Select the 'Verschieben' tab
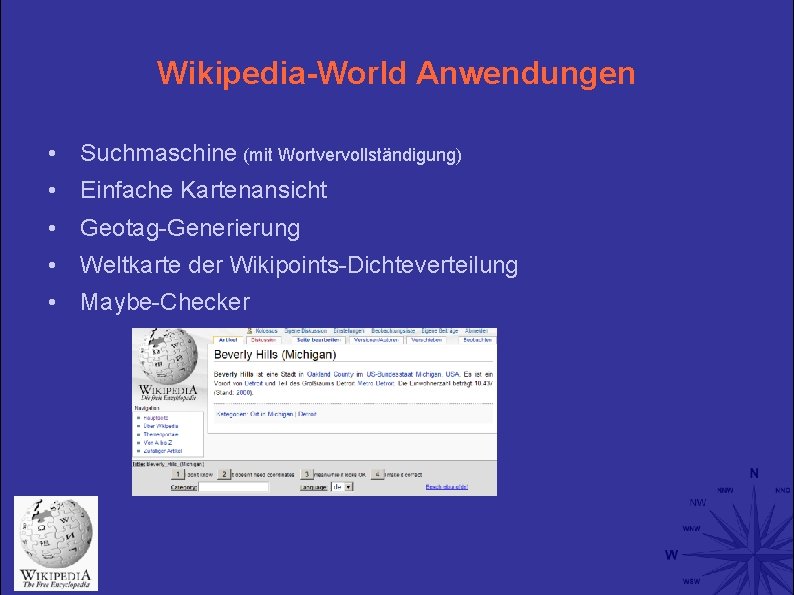The image size is (794, 595). coord(427,340)
